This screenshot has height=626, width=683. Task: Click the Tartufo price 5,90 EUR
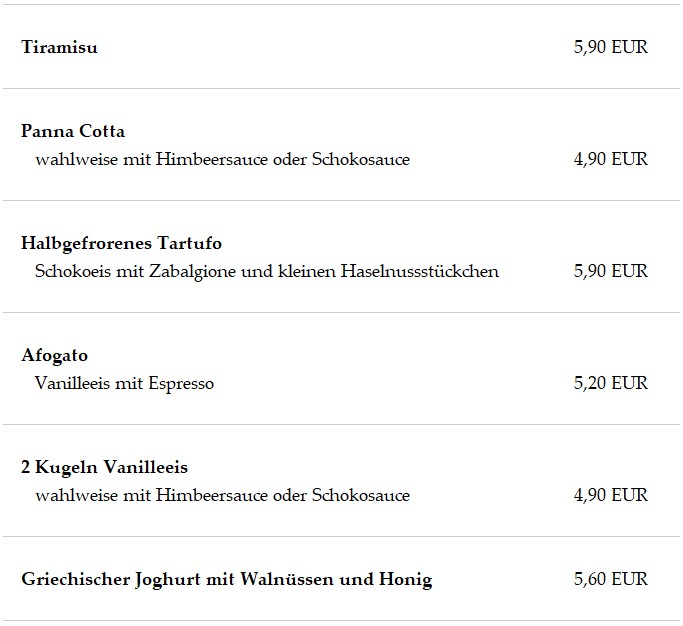click(610, 271)
